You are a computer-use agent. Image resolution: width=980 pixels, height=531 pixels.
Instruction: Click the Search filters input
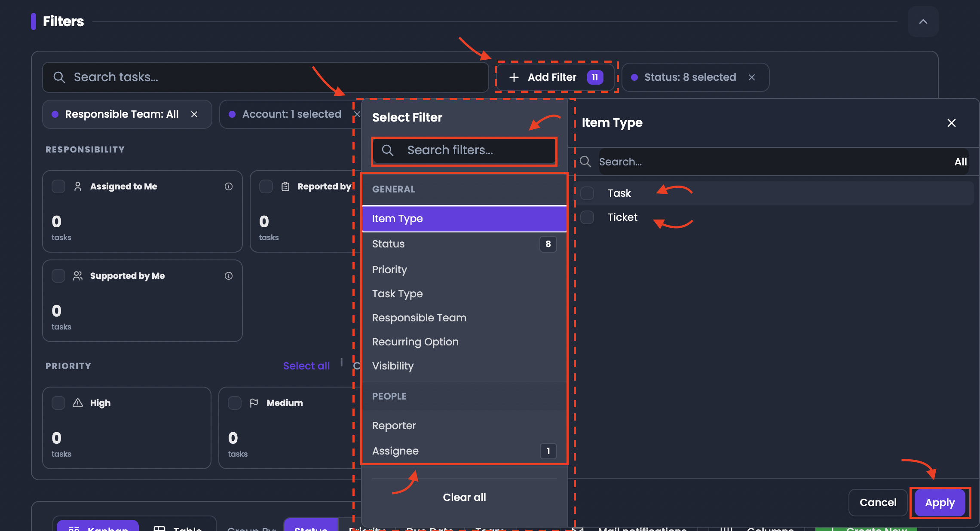[x=464, y=150]
